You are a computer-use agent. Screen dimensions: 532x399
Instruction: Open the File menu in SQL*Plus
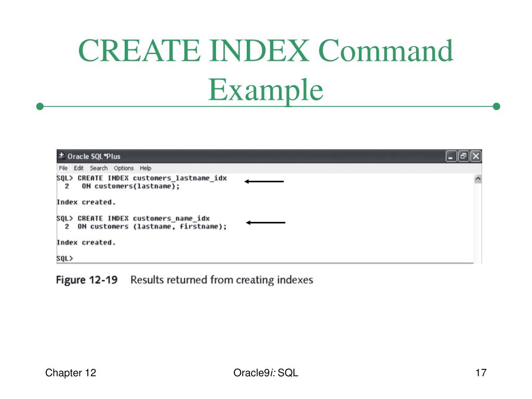63,168
